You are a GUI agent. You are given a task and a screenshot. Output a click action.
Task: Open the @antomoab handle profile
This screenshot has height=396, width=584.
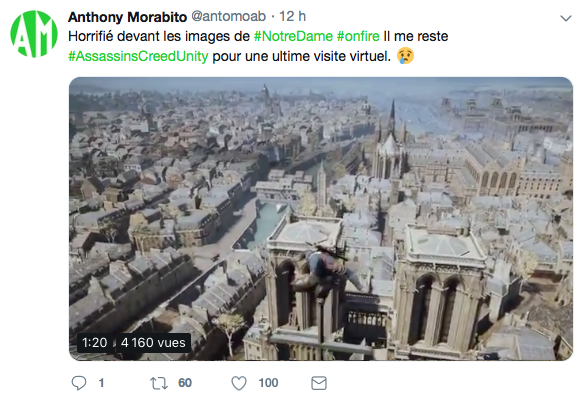coord(228,16)
